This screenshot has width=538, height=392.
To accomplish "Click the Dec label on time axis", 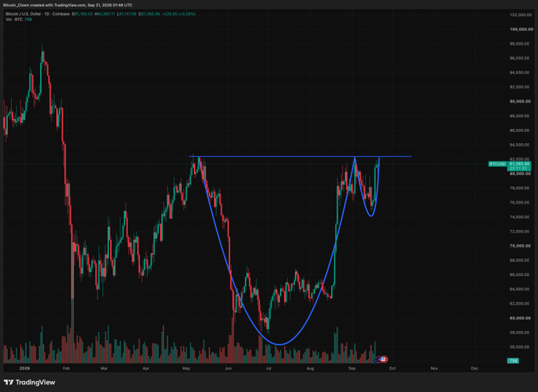I will 475,368.
